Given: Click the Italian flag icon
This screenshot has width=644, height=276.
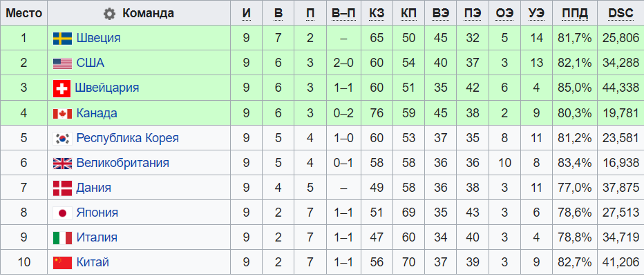Looking at the screenshot, I should click(x=63, y=237).
